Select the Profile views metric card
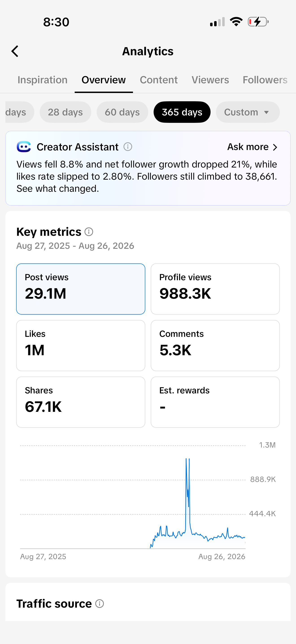296x644 pixels. point(215,289)
